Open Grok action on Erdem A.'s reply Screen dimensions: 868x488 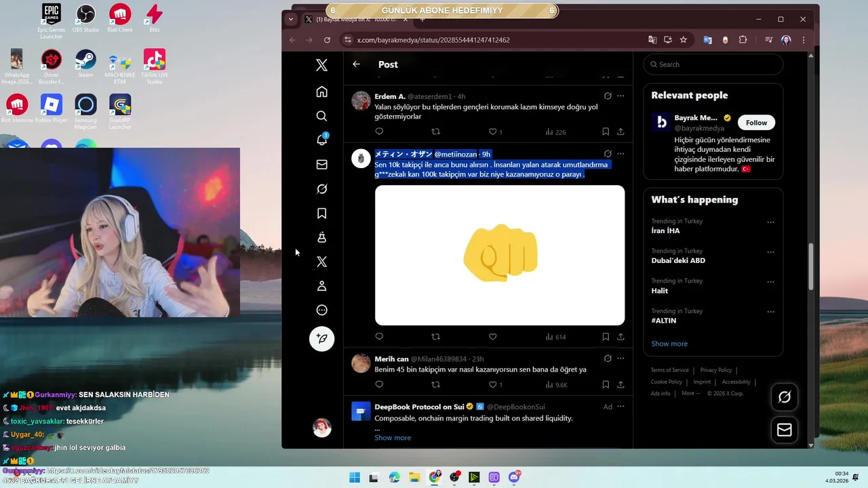click(x=608, y=96)
